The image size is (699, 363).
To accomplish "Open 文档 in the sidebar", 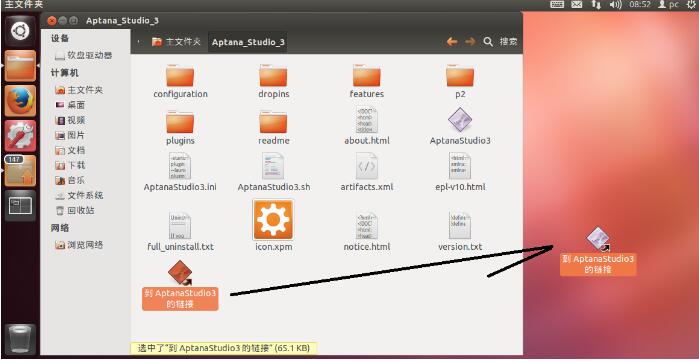I will point(70,150).
